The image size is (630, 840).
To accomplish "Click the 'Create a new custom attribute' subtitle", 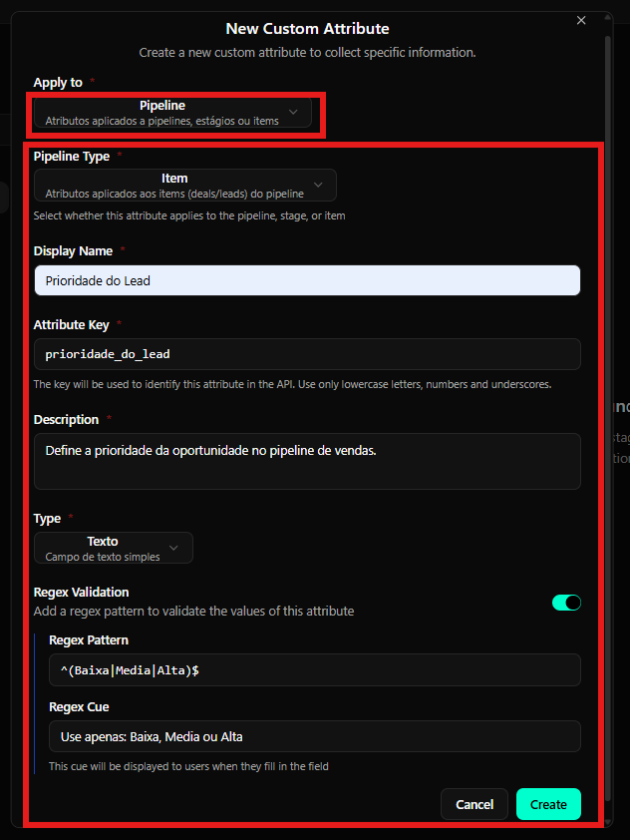I will coord(307,53).
